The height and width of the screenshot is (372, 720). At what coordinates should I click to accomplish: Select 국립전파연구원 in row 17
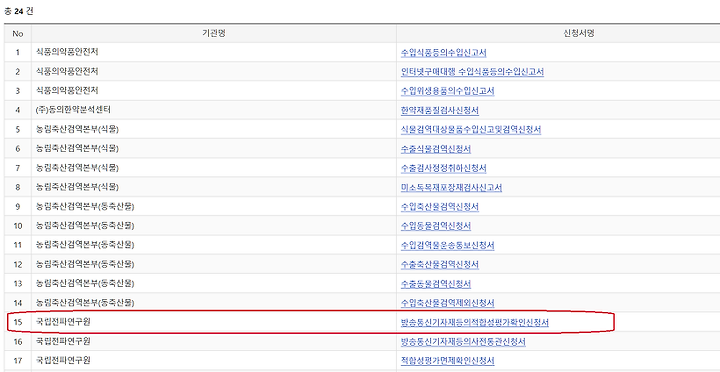[x=63, y=361]
